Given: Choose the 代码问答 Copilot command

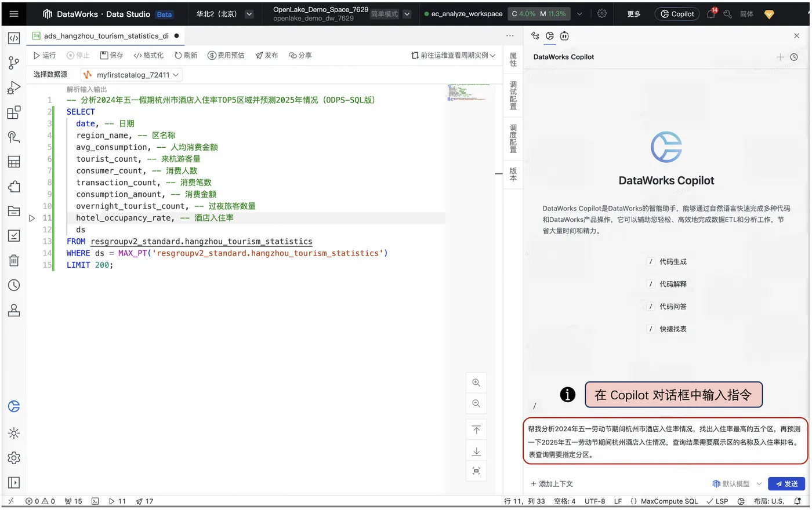Looking at the screenshot, I should [x=667, y=307].
